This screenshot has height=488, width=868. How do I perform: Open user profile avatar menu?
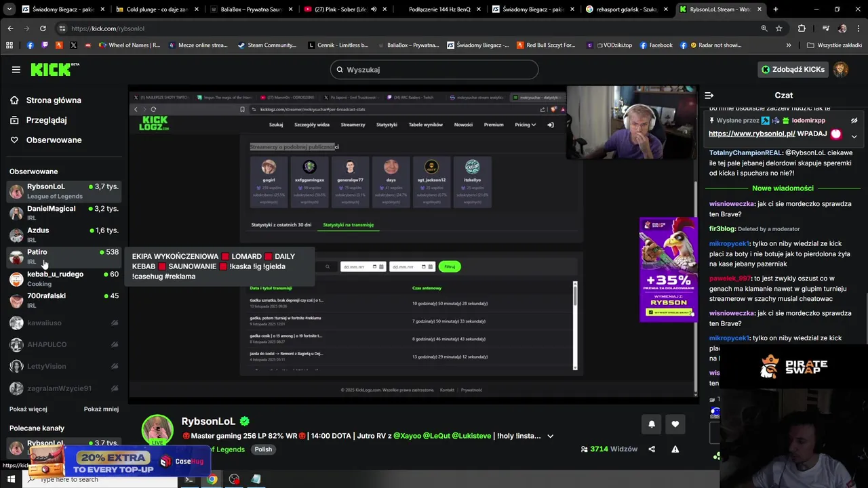841,70
